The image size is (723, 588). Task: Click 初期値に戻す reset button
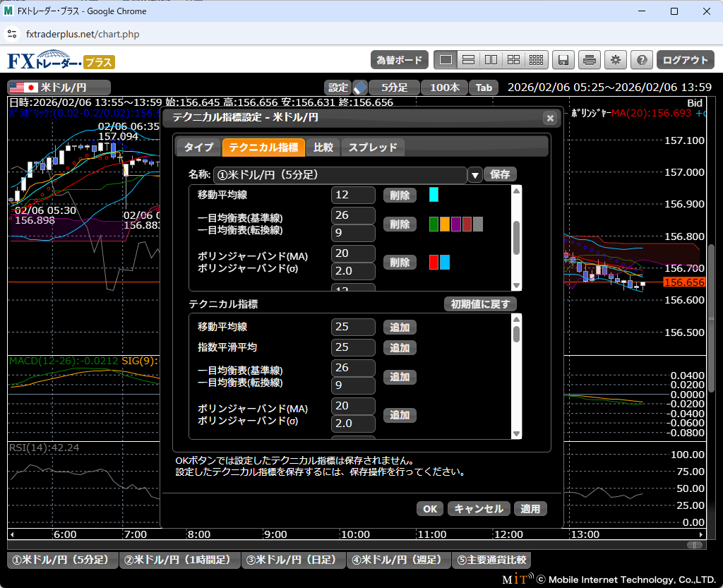(x=480, y=304)
